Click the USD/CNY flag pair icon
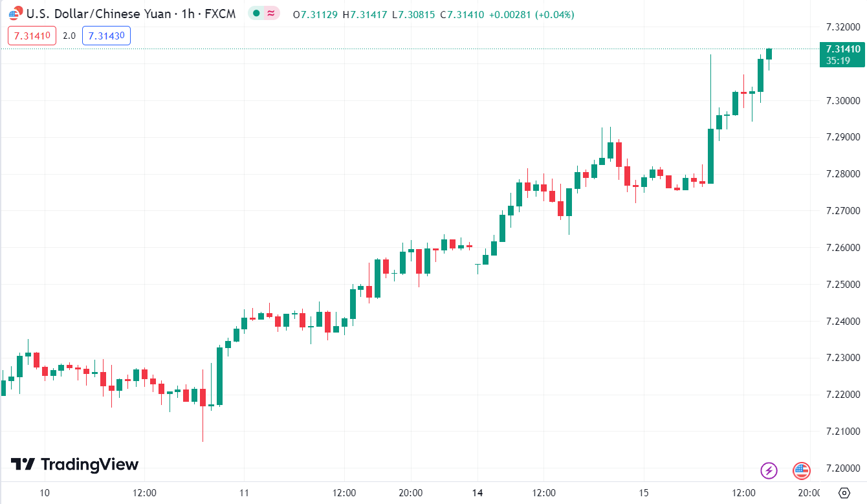 [x=15, y=14]
